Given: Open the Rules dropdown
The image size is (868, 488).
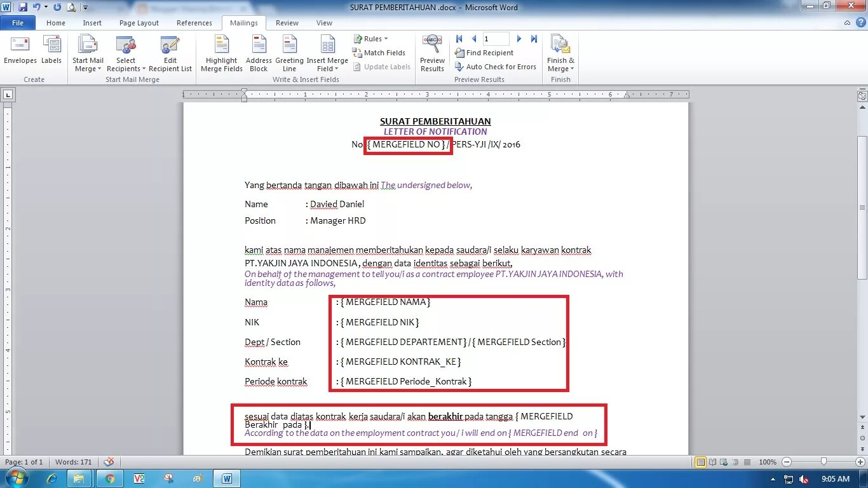Looking at the screenshot, I should pyautogui.click(x=371, y=38).
